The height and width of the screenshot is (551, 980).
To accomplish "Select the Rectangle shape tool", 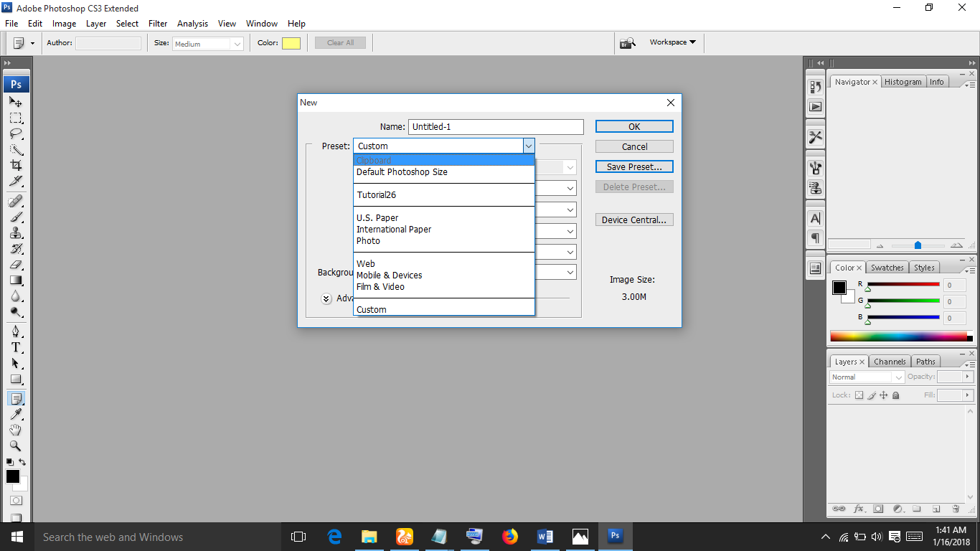I will pos(16,379).
